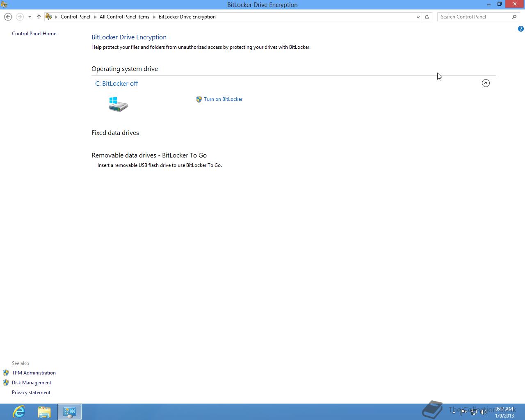
Task: Minimize the BitLocker Drive Encryption window
Action: click(488, 5)
